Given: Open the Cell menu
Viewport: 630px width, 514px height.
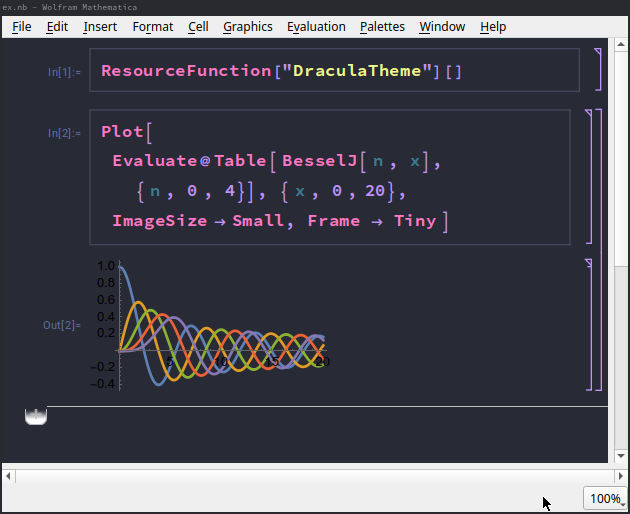Looking at the screenshot, I should 198,27.
